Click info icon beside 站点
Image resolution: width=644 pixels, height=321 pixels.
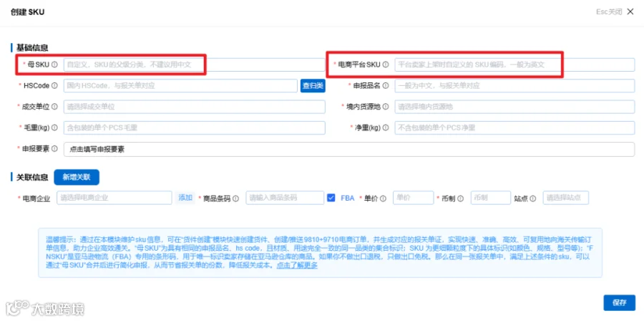532,198
